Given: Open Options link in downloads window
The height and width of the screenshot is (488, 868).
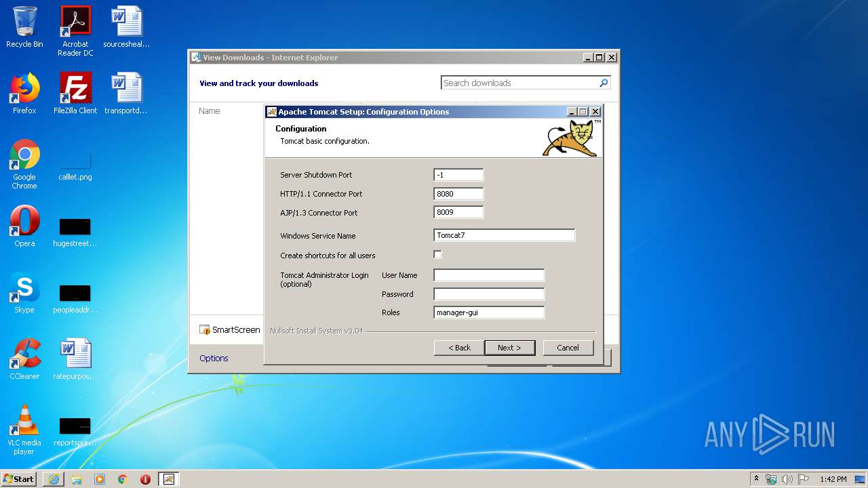Looking at the screenshot, I should tap(214, 358).
